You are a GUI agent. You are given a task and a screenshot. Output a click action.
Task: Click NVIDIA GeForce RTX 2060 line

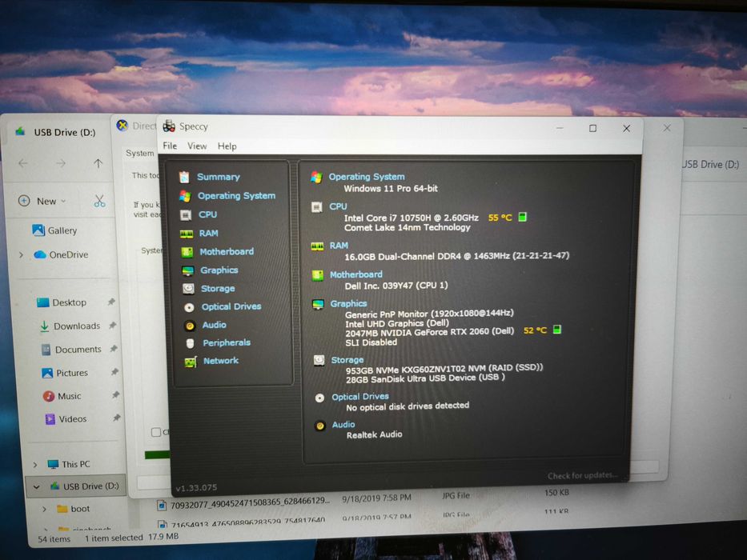pyautogui.click(x=429, y=332)
